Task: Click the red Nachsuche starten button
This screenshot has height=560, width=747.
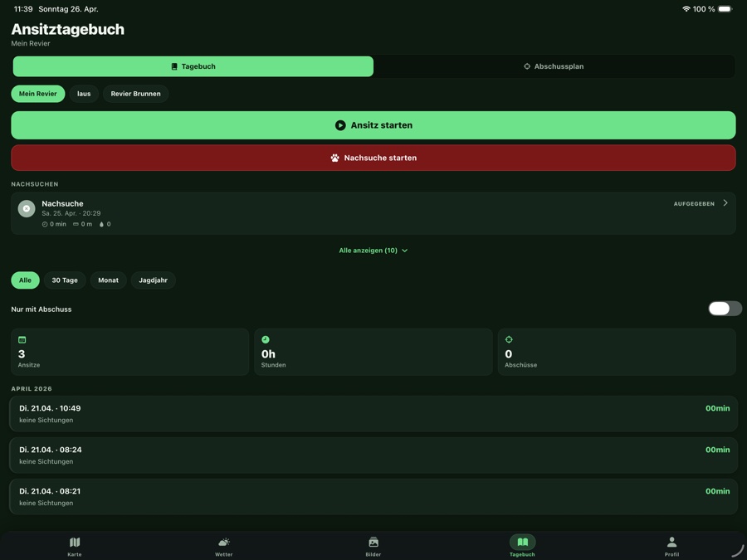Action: pos(373,158)
